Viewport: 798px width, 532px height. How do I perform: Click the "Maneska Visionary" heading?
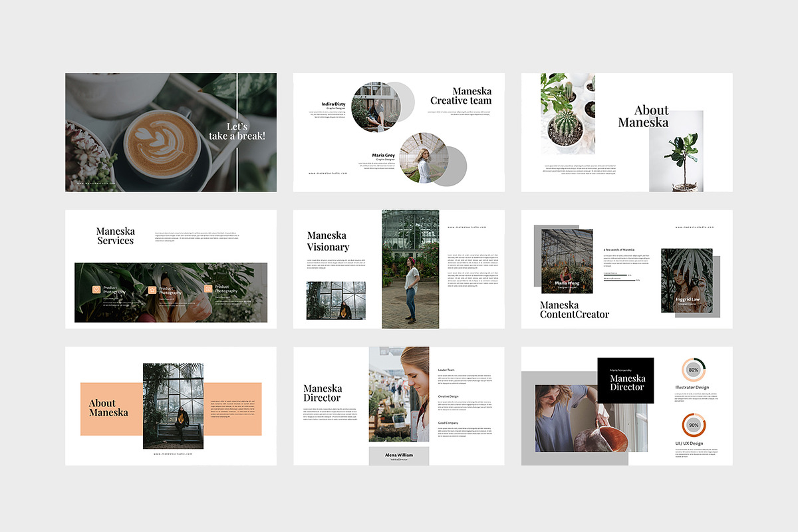click(328, 241)
